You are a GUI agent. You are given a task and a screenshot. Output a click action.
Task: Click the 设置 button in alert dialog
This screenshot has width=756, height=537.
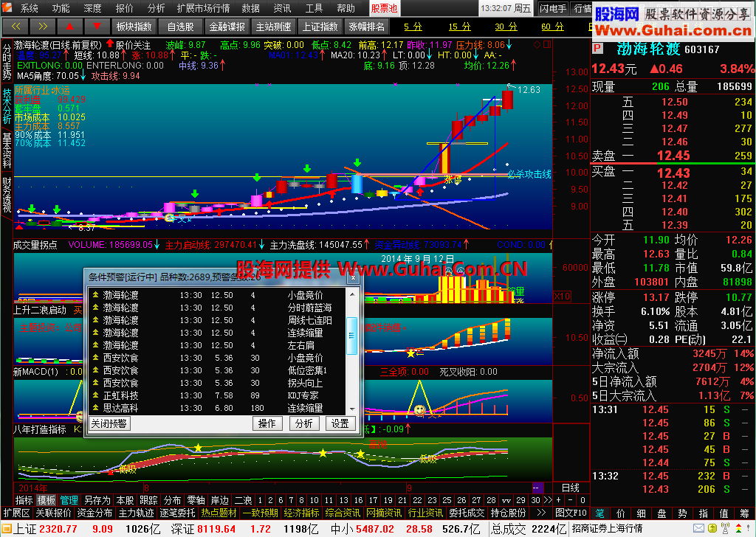pos(340,423)
